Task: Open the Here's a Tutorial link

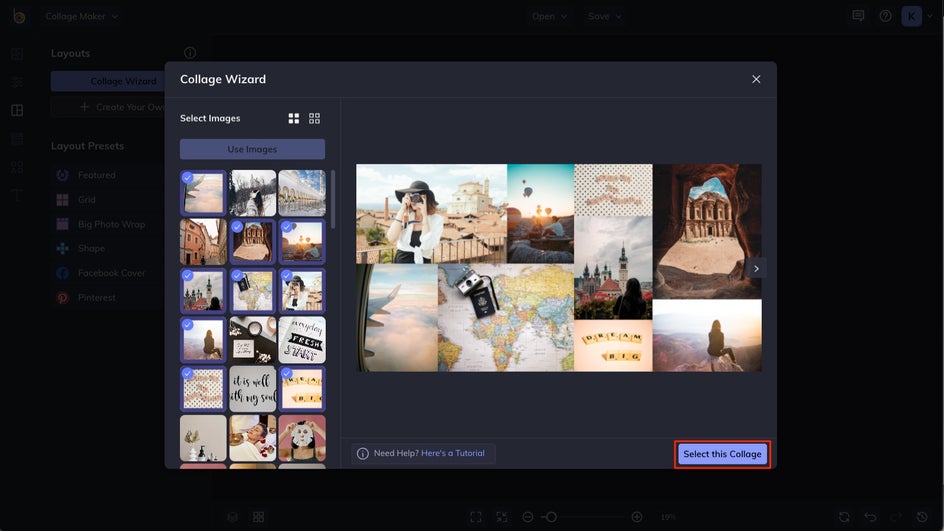Action: click(453, 453)
